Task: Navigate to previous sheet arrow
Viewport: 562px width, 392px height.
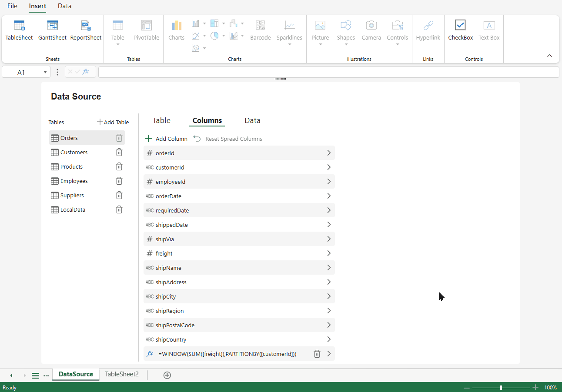Action: tap(11, 375)
